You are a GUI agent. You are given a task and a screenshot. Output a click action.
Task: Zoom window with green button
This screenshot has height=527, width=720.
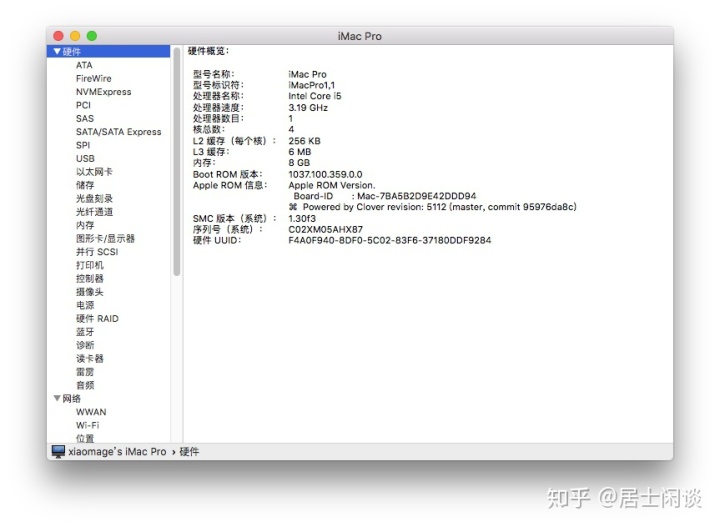pos(92,36)
